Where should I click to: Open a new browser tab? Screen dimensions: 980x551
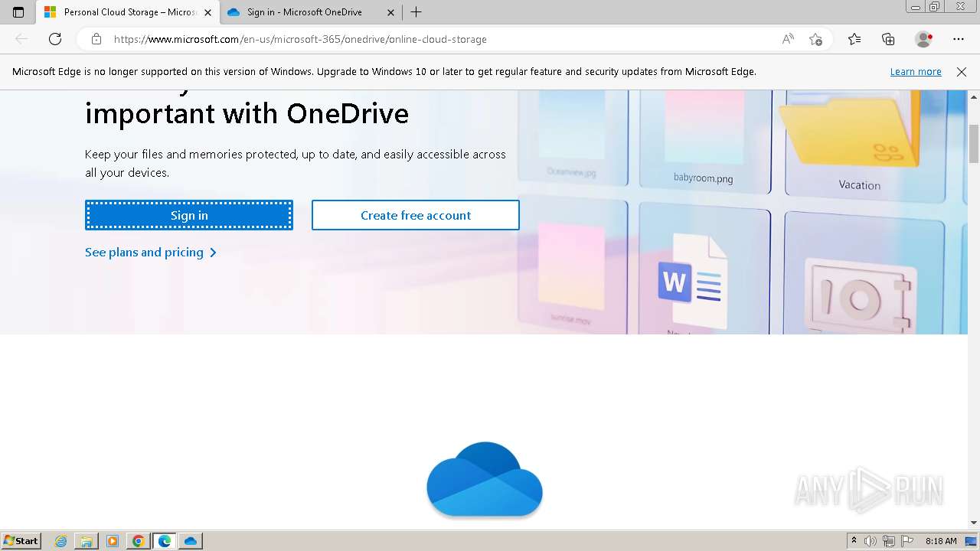point(416,12)
